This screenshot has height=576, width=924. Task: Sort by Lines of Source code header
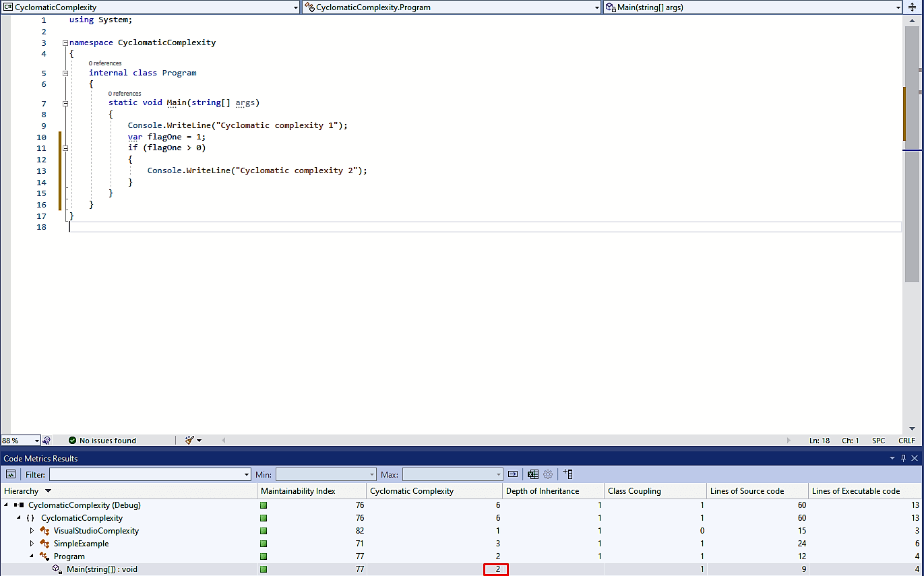click(x=758, y=491)
